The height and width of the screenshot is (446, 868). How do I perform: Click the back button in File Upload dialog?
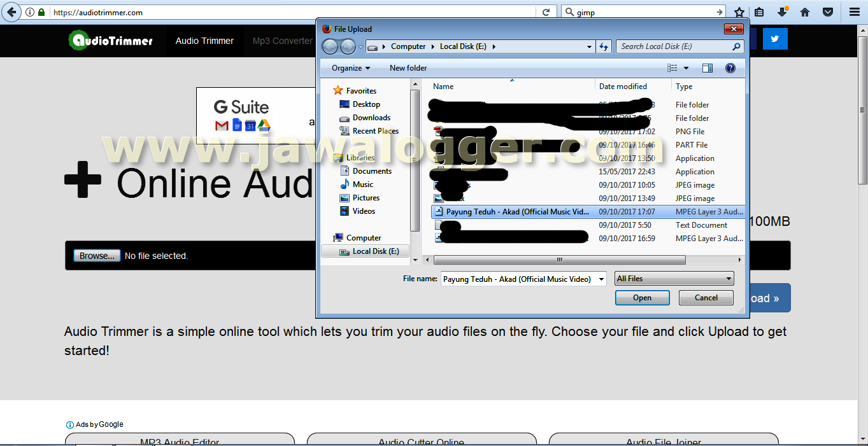(330, 46)
